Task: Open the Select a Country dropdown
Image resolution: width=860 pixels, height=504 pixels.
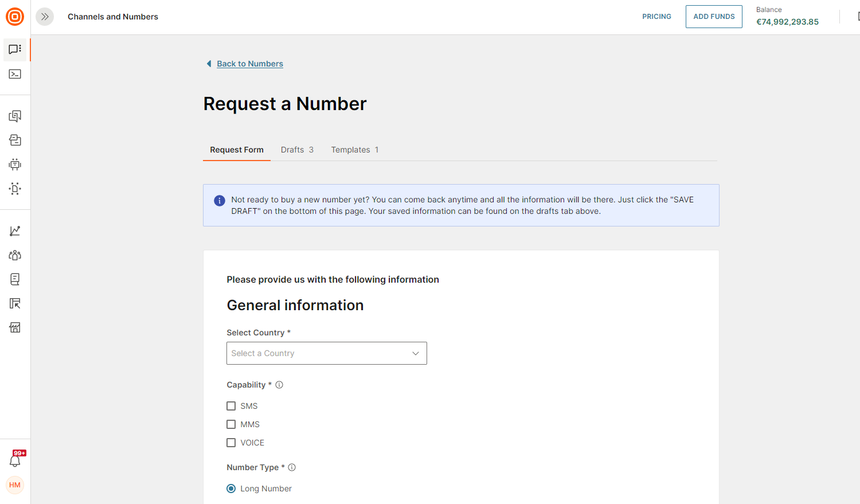Action: [x=327, y=353]
